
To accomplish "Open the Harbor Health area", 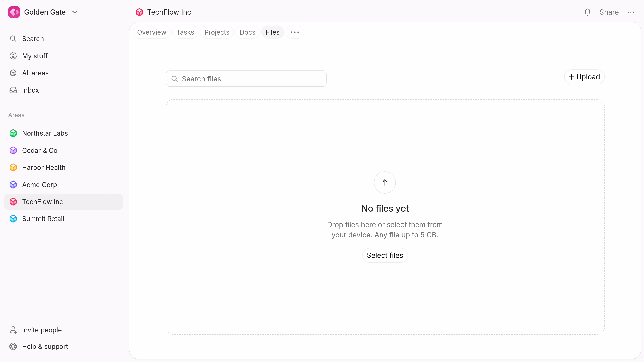I will (x=63, y=167).
